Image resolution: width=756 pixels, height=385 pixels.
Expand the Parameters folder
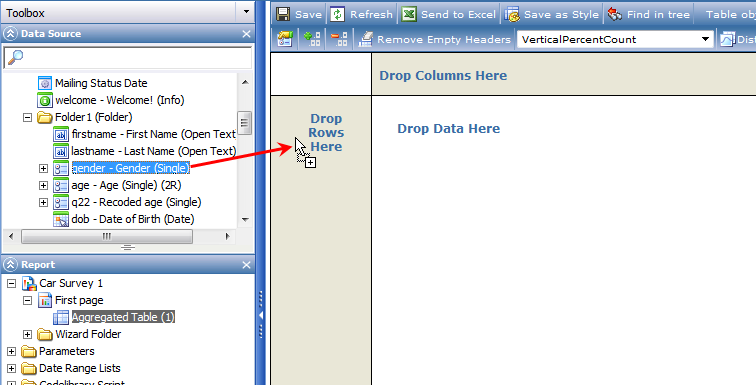(12, 351)
